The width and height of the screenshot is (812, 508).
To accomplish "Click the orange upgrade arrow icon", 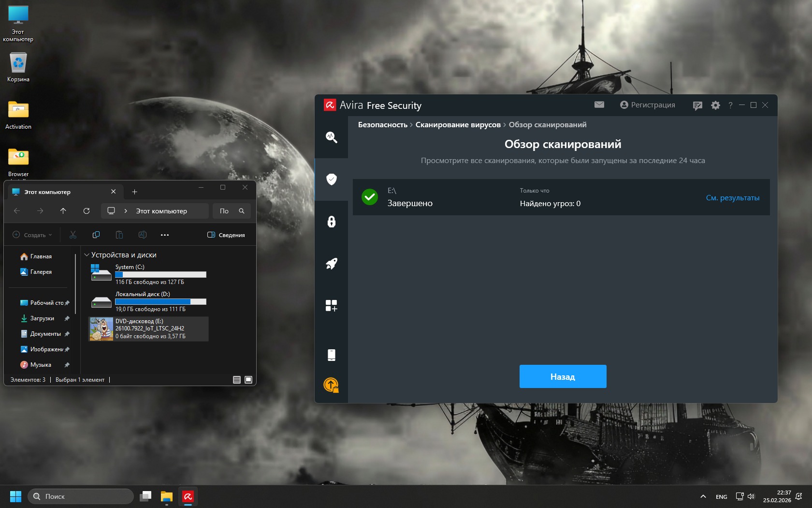I will pos(331,385).
